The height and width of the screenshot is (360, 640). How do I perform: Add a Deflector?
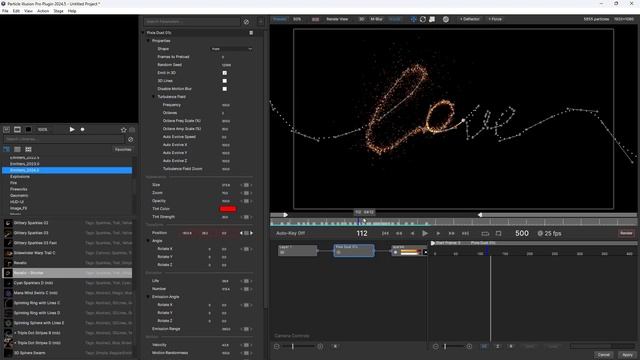(470, 19)
